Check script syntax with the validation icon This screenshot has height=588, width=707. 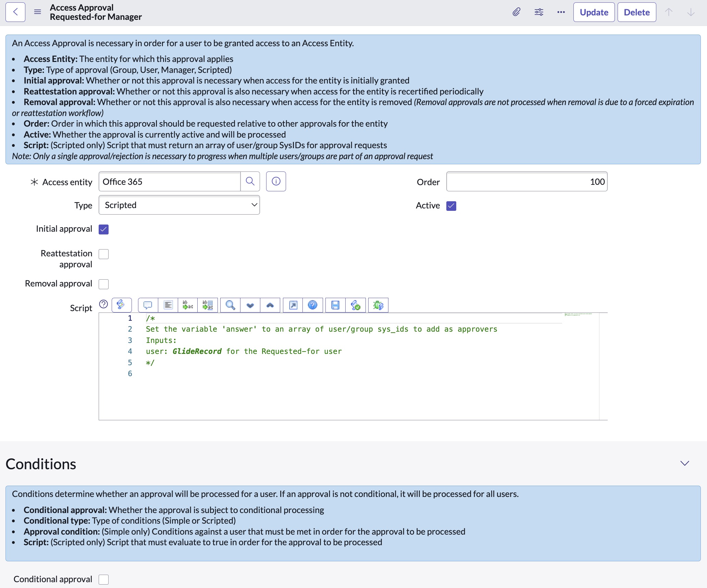pyautogui.click(x=356, y=305)
